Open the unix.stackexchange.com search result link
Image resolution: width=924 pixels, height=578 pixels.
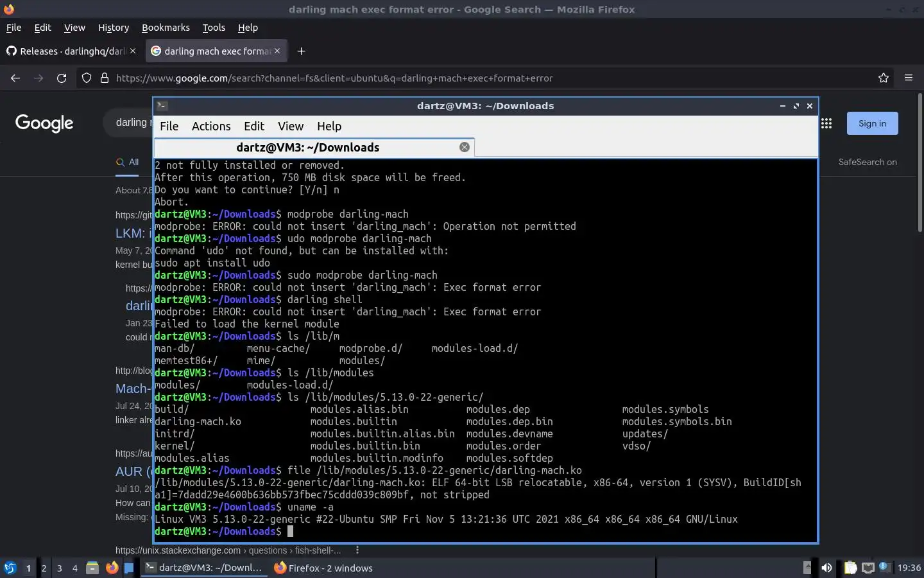pos(228,550)
